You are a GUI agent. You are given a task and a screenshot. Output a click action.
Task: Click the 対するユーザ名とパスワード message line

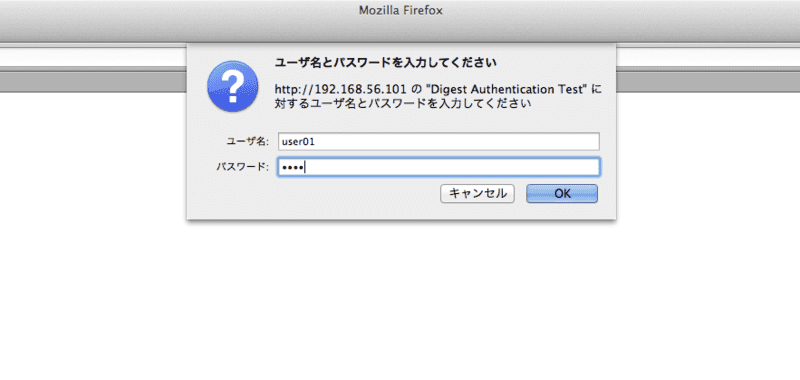pos(403,104)
